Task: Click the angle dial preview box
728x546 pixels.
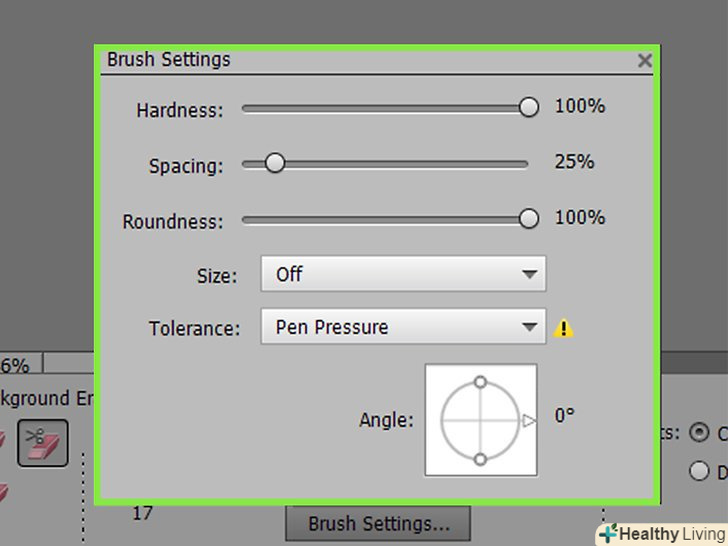Action: 480,420
